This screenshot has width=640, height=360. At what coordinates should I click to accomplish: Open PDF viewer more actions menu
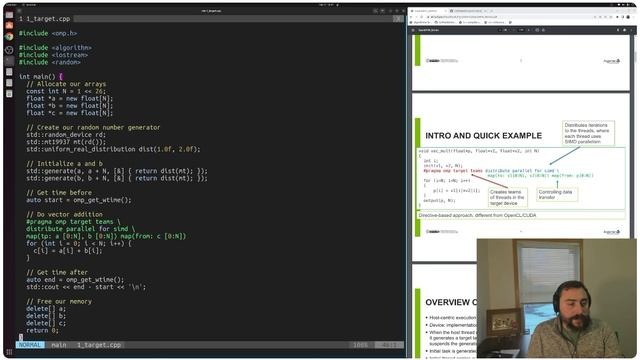(631, 30)
